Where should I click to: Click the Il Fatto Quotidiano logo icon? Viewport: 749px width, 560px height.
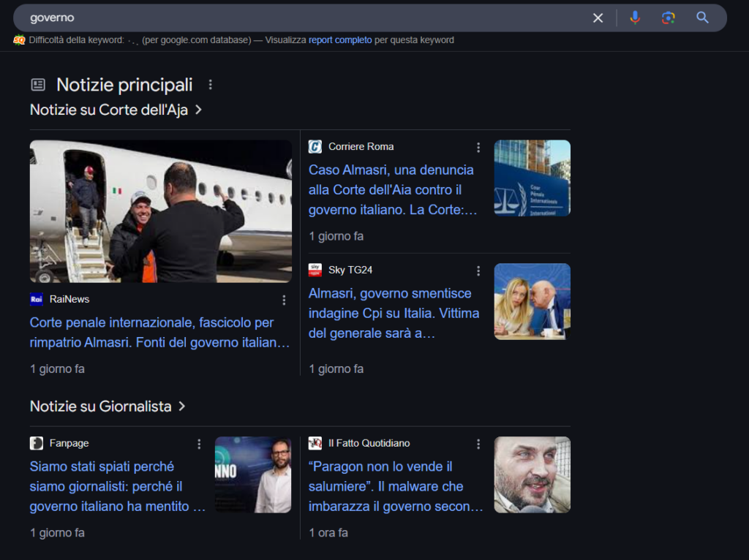coord(315,443)
